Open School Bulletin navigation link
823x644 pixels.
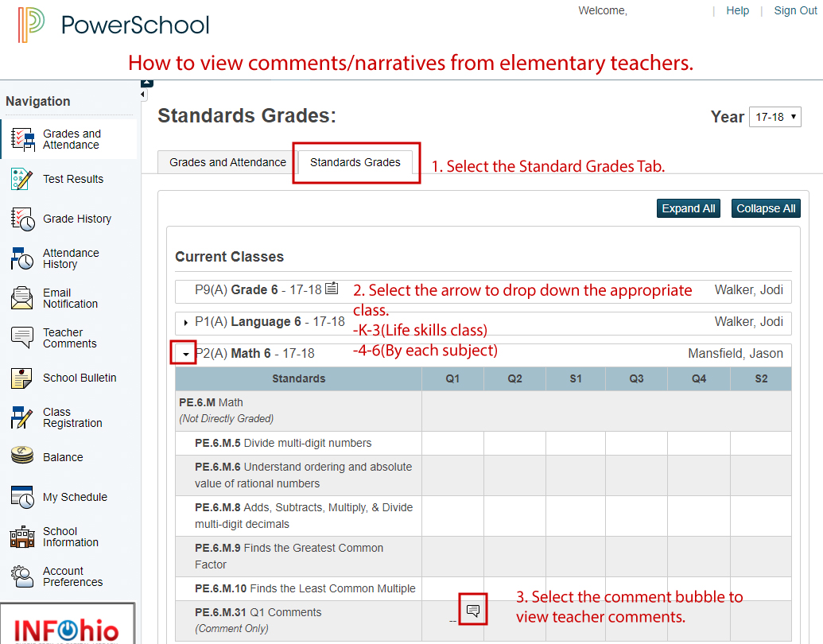pos(80,378)
